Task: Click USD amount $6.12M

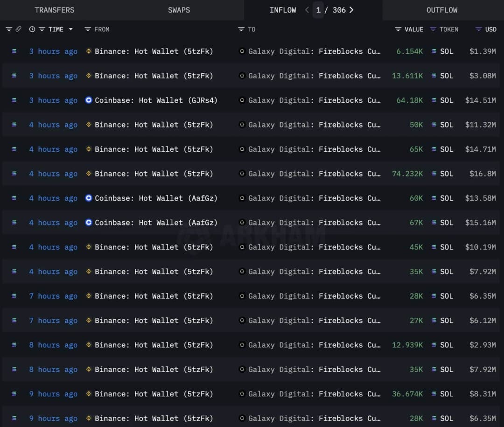Action: [483, 321]
